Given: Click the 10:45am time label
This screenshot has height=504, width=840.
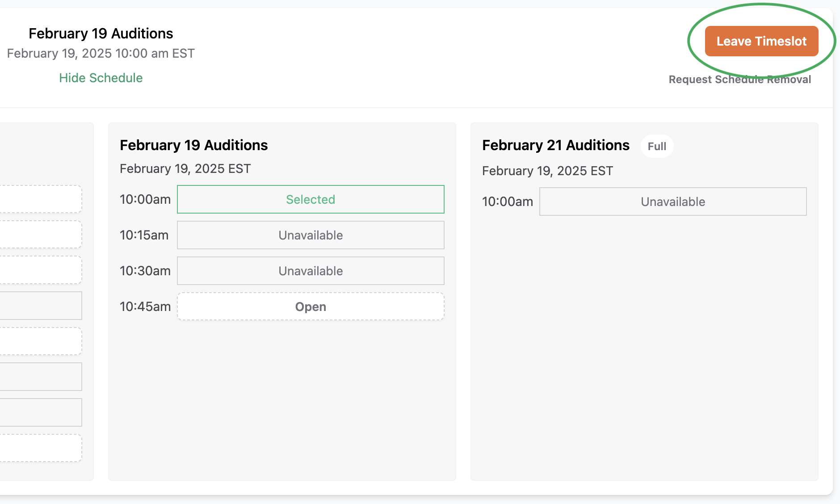Looking at the screenshot, I should coord(145,307).
